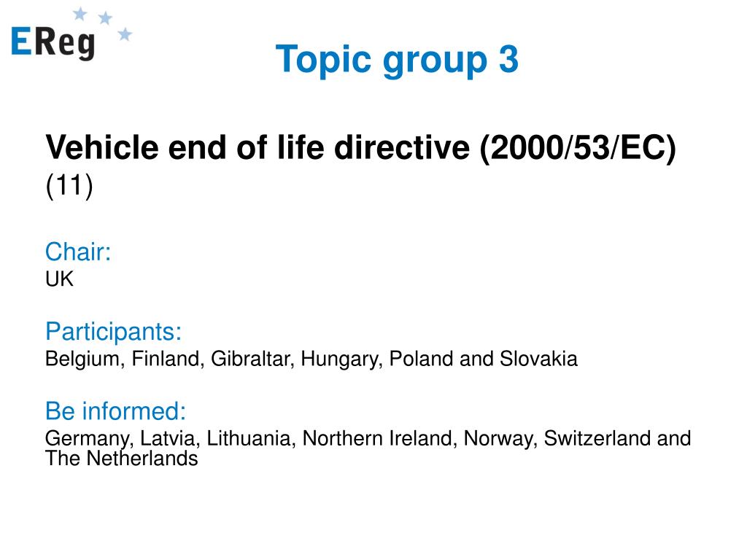Click '(2000/53/EC)' directive number
This screenshot has height=560, width=747.
578,148
